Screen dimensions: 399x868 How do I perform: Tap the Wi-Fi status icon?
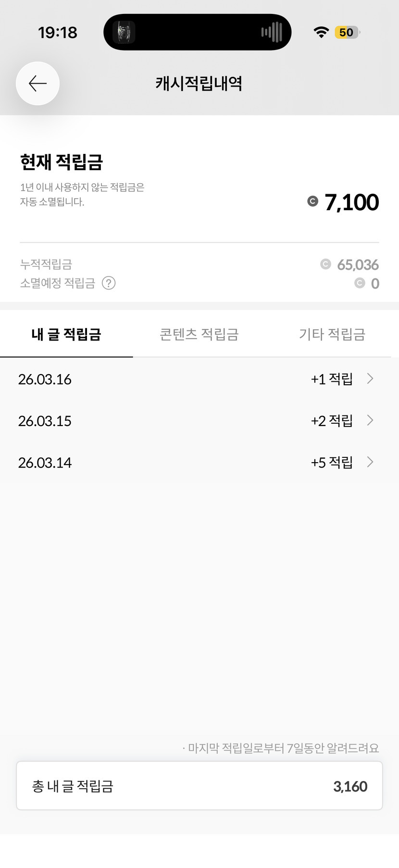pos(321,32)
